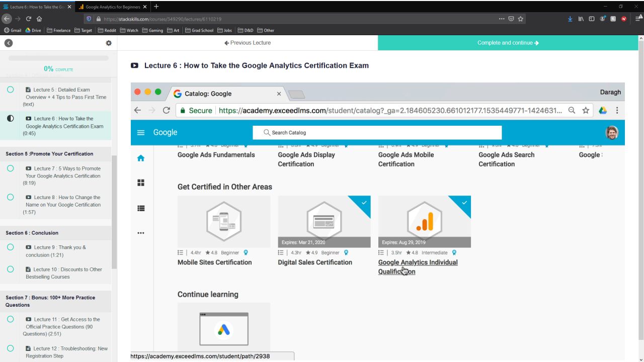Screen dimensions: 644x362
Task: Click the grid dashboard icon in Academy sidebar
Action: [x=141, y=183]
